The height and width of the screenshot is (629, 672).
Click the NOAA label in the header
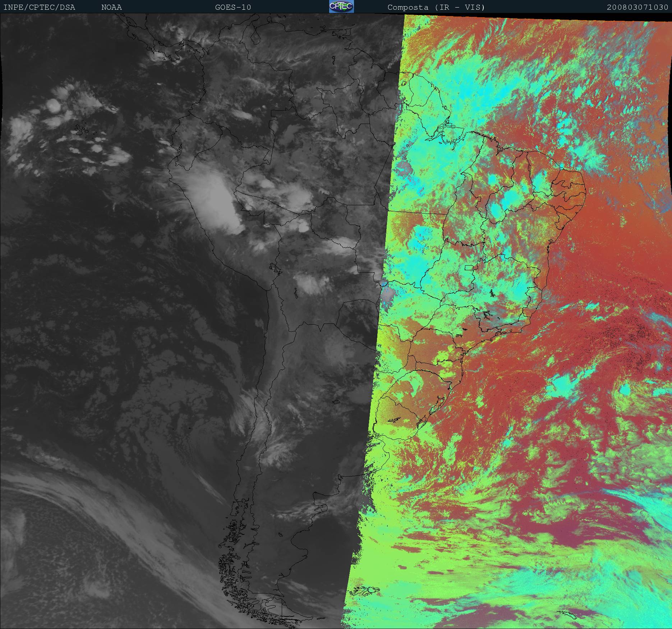[111, 7]
